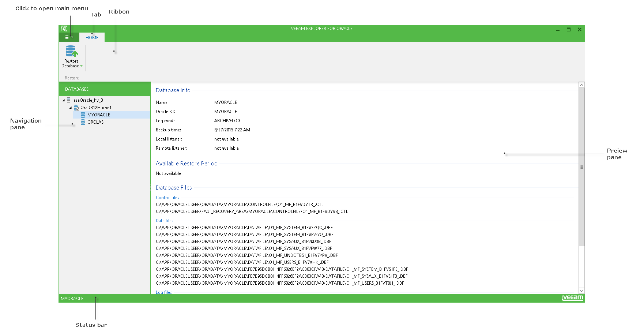Click the Veeam Explorer app icon in title bar
The image size is (644, 333).
(64, 29)
